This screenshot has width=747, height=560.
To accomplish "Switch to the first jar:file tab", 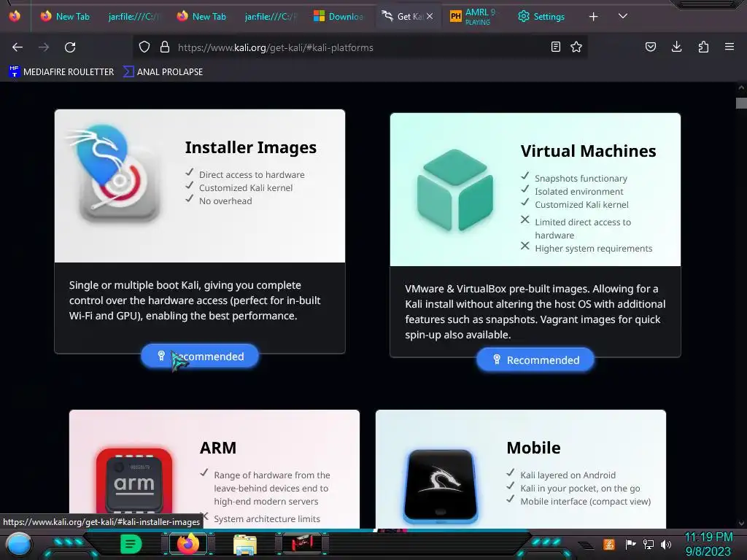I will [x=133, y=16].
